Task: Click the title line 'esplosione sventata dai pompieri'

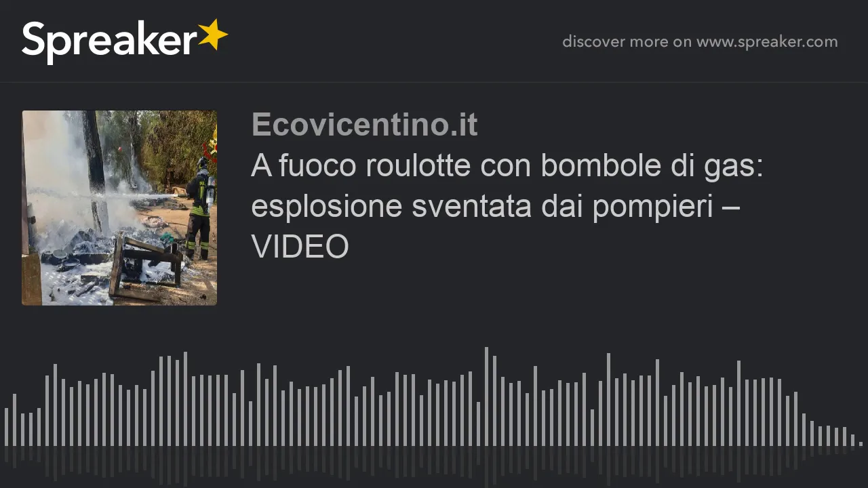Action: [482, 206]
